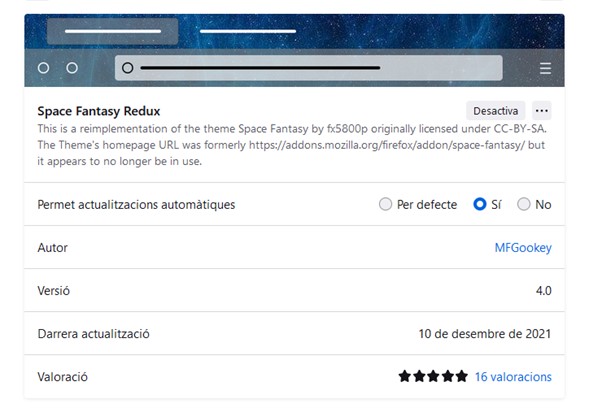Click the hamburger menu icon in theme preview
Image resolution: width=602 pixels, height=412 pixels.
pos(545,68)
